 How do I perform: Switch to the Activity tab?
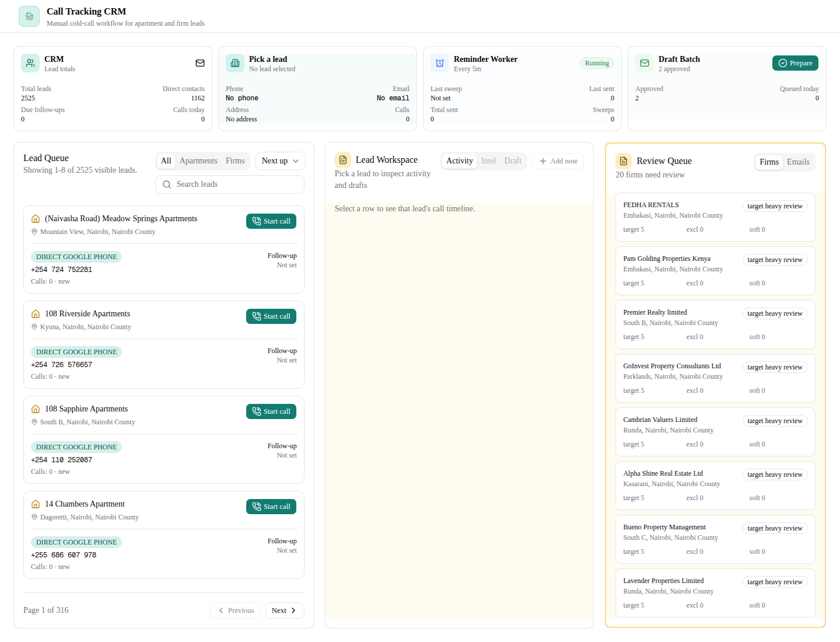460,161
